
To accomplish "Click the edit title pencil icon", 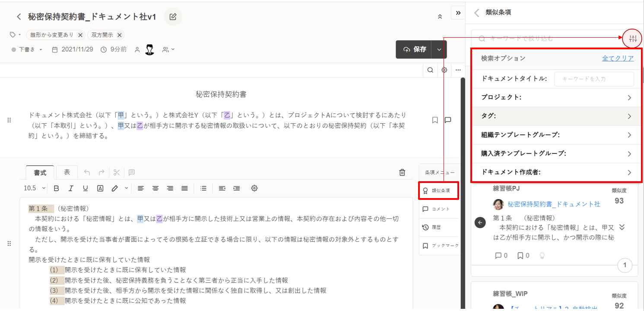I will [173, 17].
